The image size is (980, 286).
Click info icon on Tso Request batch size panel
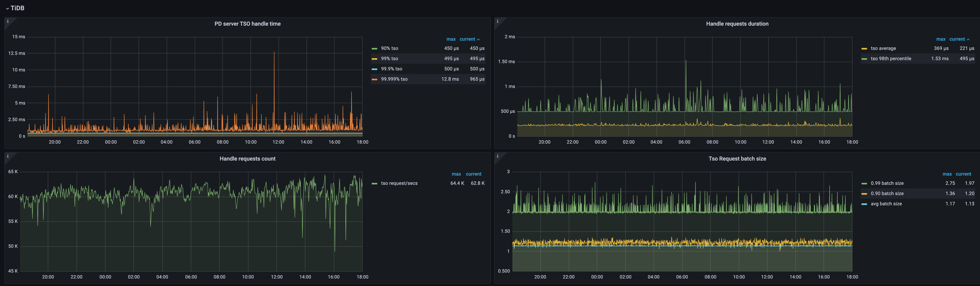click(497, 156)
